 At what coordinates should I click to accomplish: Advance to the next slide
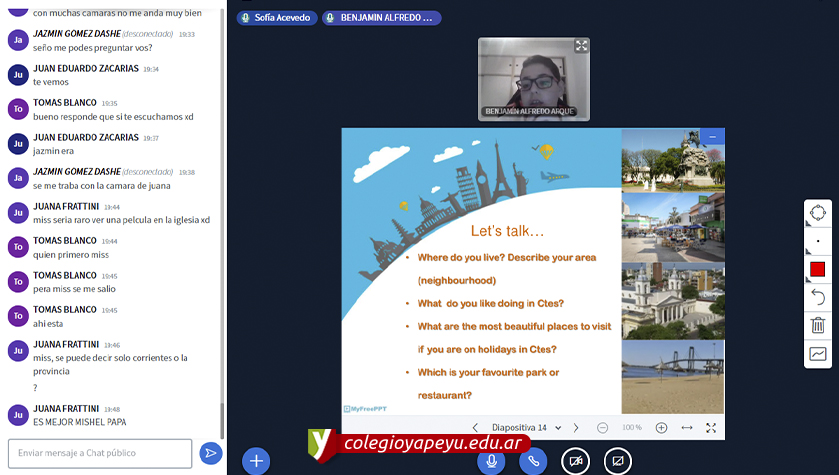[576, 427]
